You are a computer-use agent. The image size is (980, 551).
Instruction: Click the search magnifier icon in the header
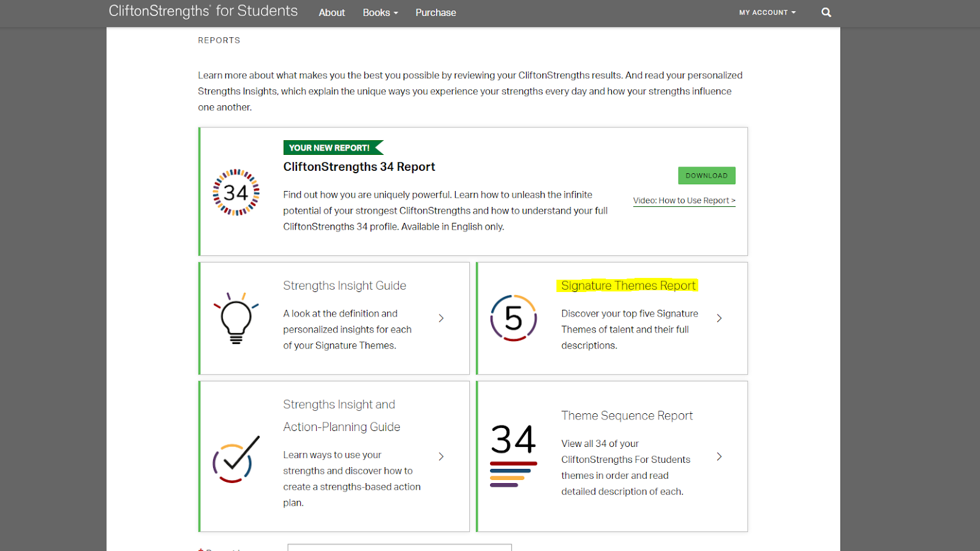tap(826, 12)
